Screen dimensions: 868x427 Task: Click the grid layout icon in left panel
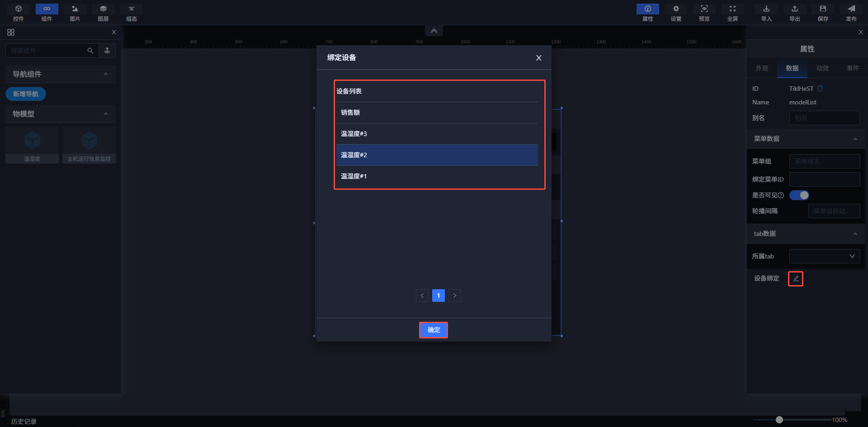11,33
